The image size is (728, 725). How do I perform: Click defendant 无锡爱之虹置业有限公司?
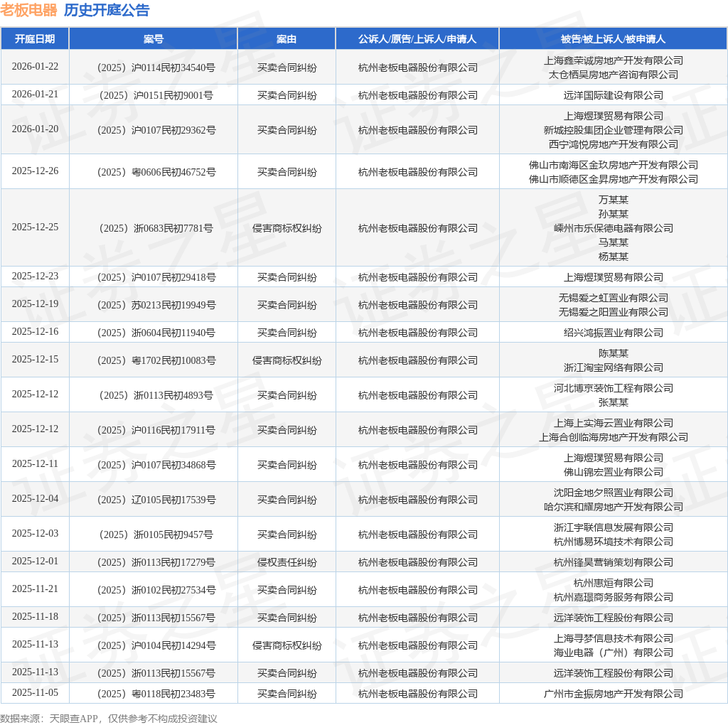coord(614,298)
